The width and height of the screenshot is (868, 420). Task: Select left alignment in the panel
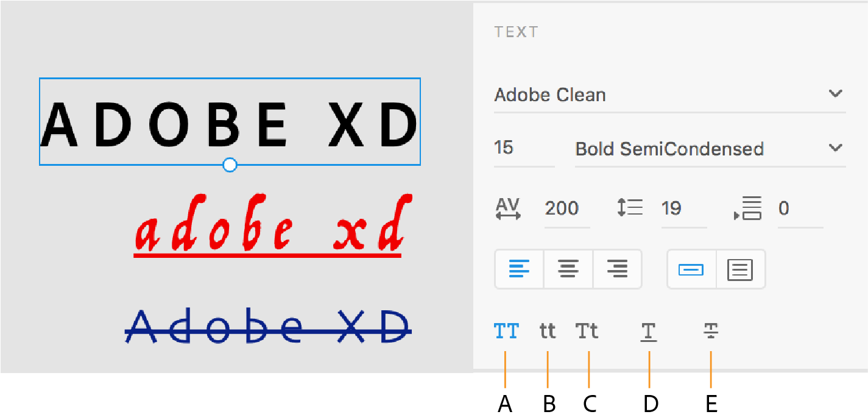pyautogui.click(x=519, y=269)
